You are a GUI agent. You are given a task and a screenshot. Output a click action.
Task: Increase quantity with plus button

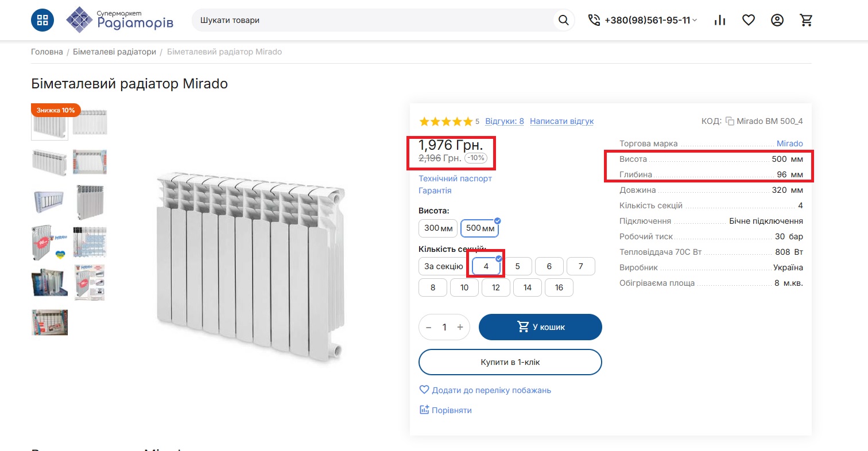tap(460, 327)
